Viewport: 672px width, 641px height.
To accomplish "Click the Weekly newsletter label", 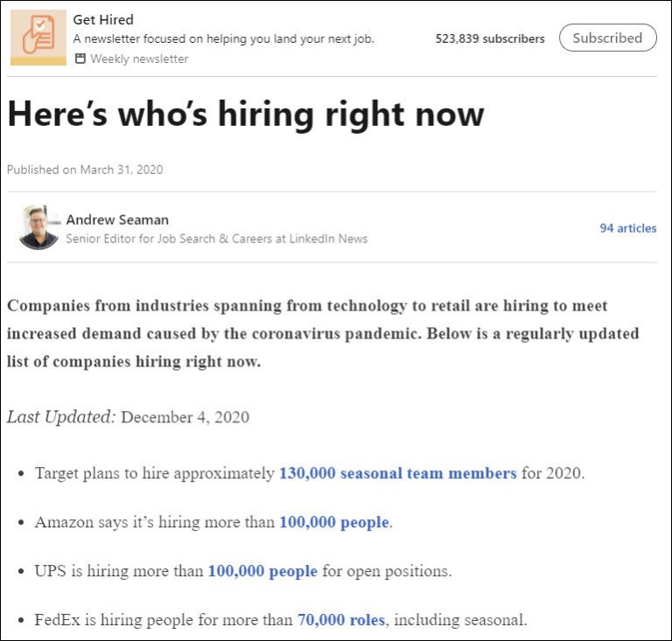I will (139, 59).
